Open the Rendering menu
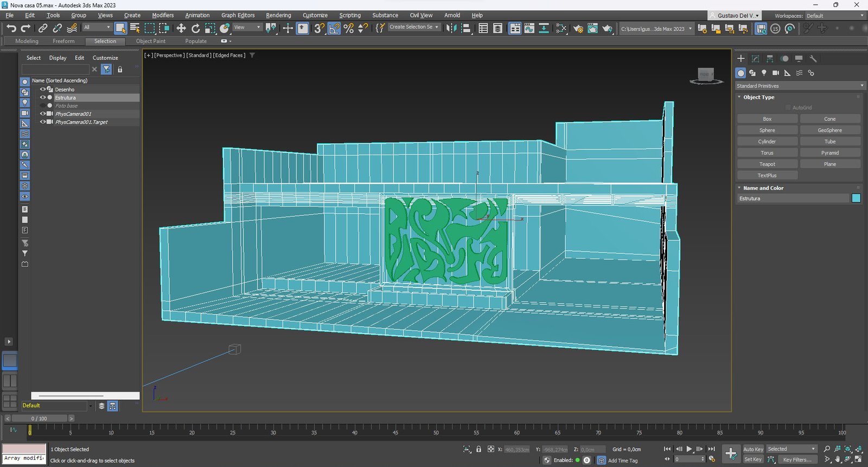Viewport: 868px width, 467px height. (278, 15)
